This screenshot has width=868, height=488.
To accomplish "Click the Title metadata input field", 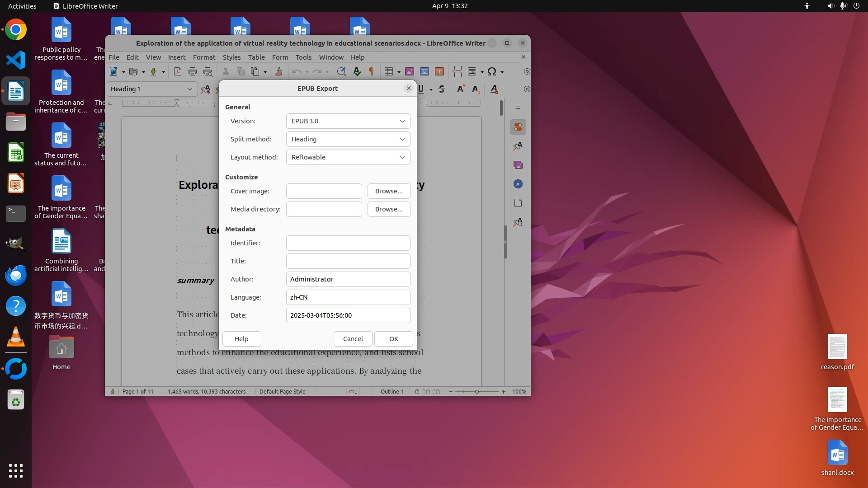I will point(348,261).
